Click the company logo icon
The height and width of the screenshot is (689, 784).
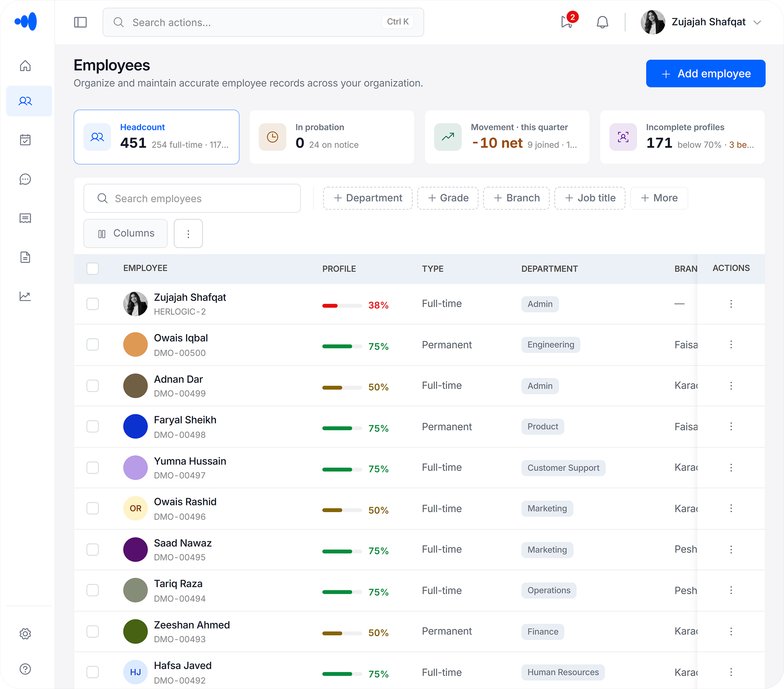(26, 21)
